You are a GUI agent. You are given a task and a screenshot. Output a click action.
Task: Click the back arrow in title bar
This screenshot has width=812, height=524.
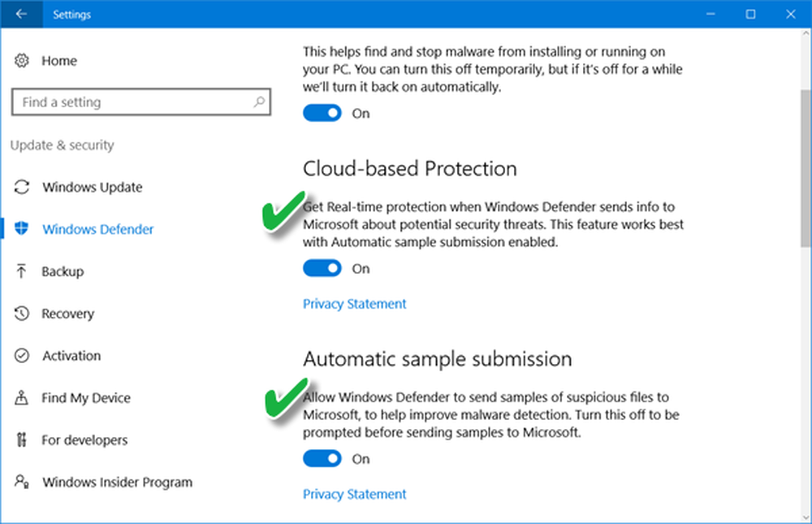tap(21, 14)
